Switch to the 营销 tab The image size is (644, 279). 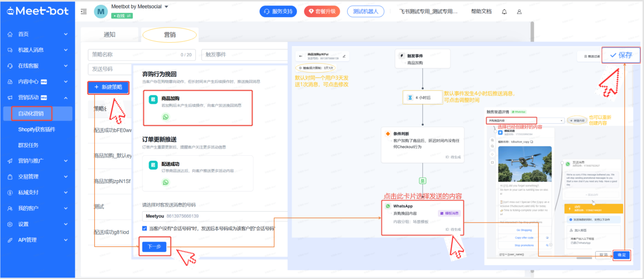[x=170, y=35]
